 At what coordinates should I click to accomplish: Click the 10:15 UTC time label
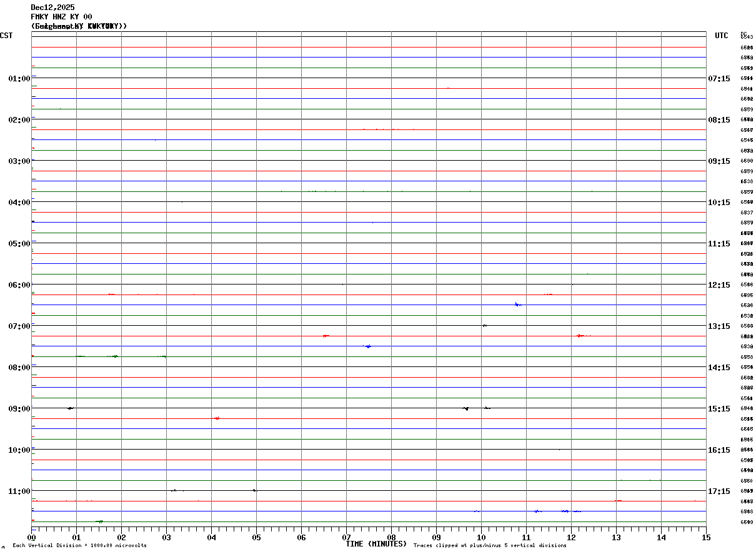pyautogui.click(x=719, y=203)
